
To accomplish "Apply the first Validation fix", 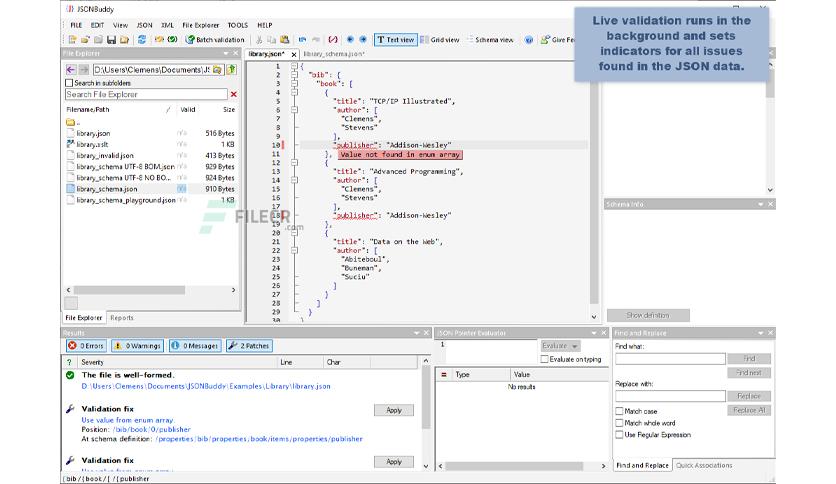I will [x=393, y=410].
